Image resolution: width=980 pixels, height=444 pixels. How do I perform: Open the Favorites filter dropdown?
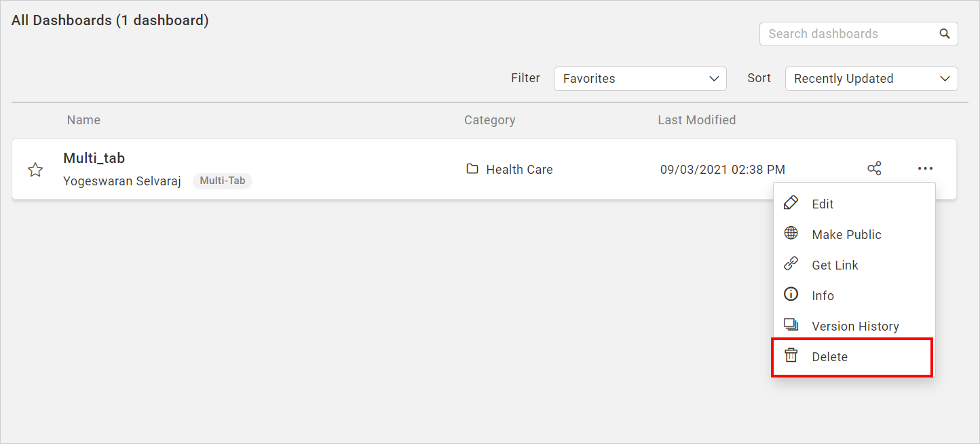640,79
